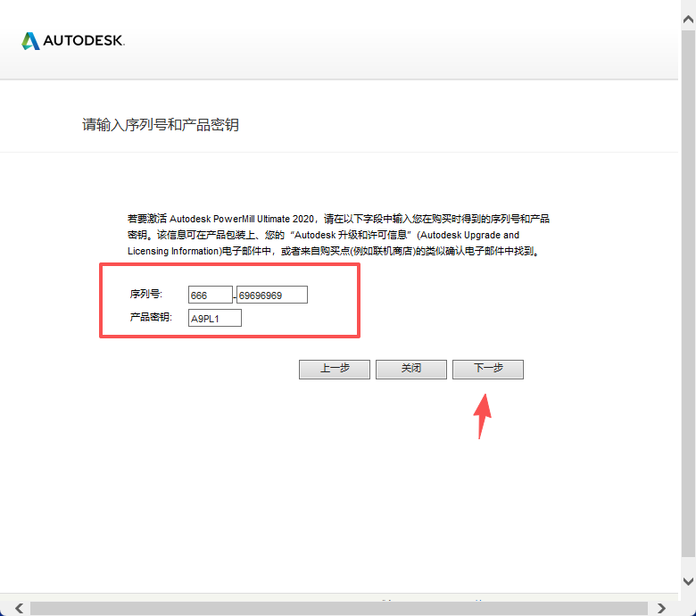Viewport: 696px width, 616px height.
Task: Click the horizontal scrollbar thumb
Action: coord(339,609)
